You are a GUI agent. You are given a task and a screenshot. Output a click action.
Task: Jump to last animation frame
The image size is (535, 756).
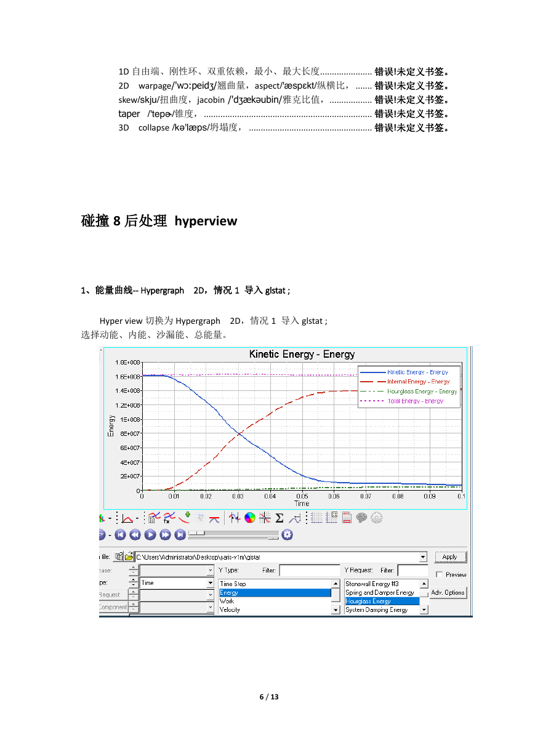tap(180, 534)
